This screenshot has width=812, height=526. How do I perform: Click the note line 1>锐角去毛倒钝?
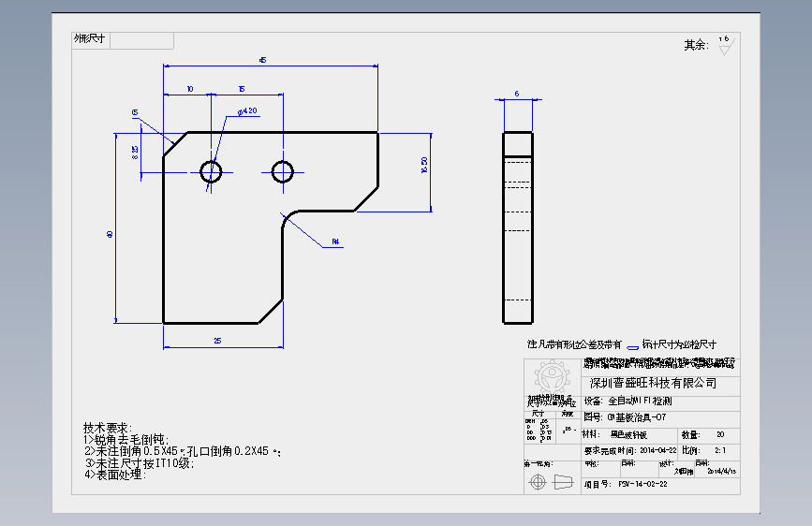[126, 440]
